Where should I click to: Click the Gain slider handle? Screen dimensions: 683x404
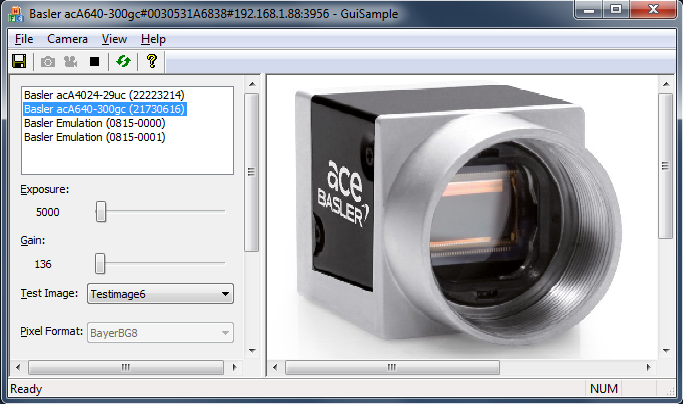pos(100,264)
